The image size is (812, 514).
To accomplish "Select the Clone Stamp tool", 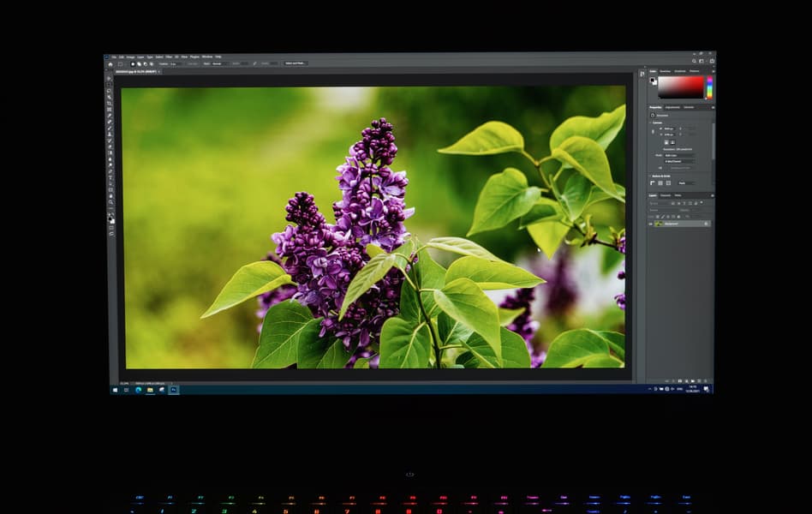I will [110, 134].
